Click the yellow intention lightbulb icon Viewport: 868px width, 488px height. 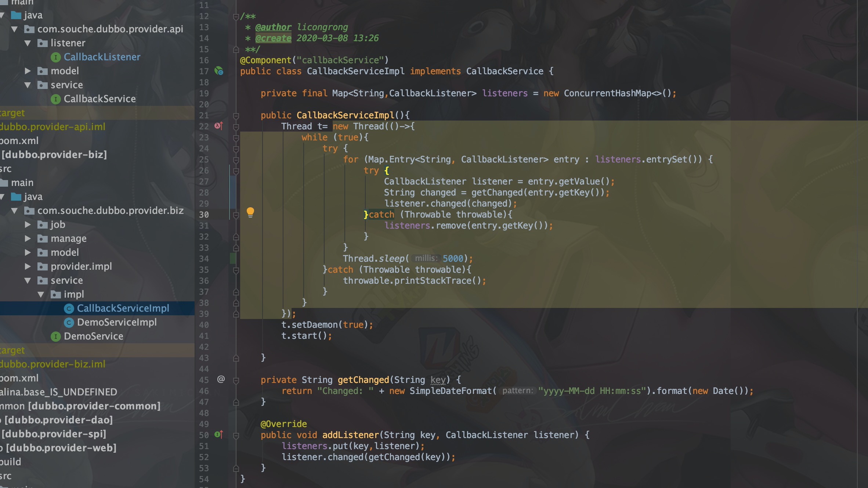click(250, 212)
